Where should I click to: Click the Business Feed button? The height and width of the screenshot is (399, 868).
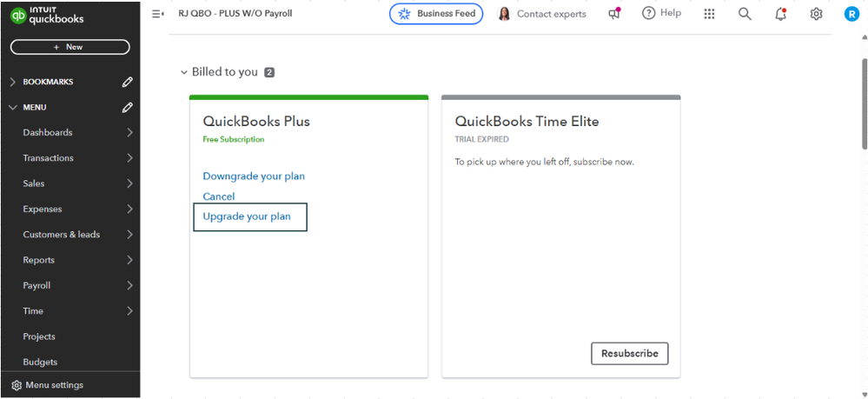[436, 14]
